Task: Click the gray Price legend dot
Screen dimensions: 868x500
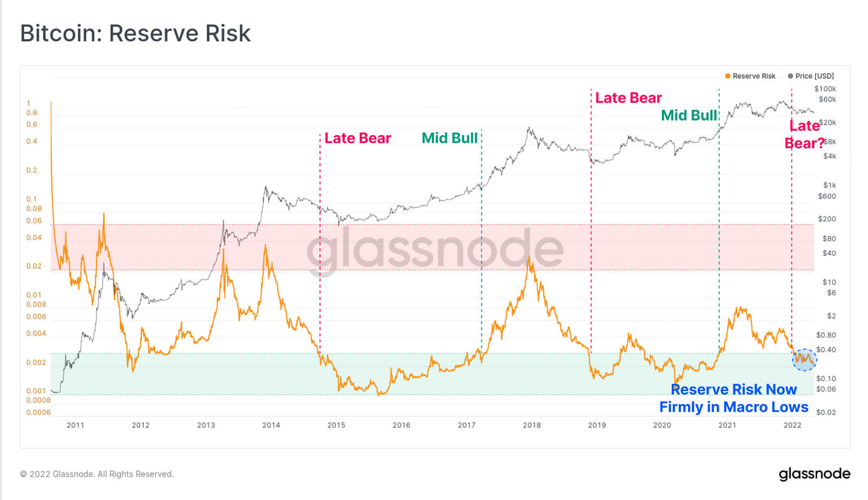Action: (790, 76)
